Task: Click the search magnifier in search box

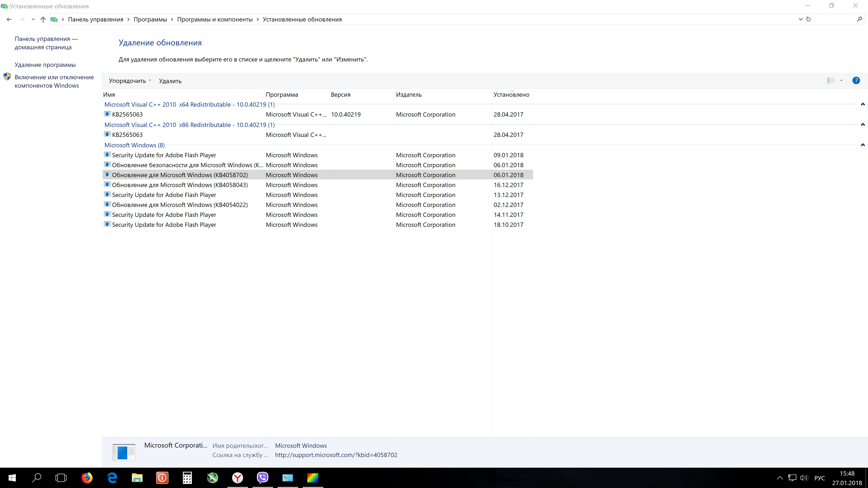Action: point(860,19)
